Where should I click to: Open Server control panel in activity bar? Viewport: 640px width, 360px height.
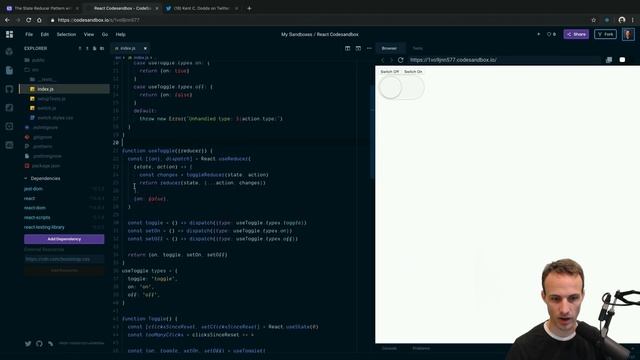(x=9, y=145)
